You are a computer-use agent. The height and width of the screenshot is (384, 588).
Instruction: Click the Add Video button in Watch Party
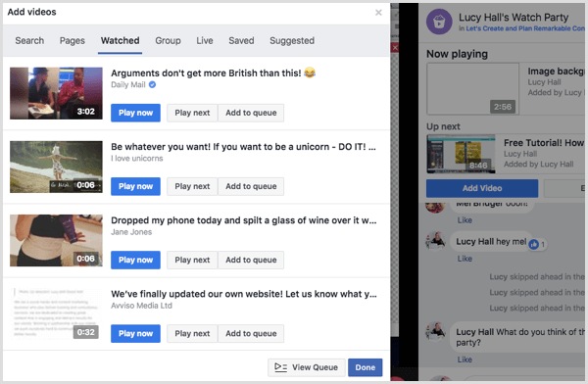[482, 188]
